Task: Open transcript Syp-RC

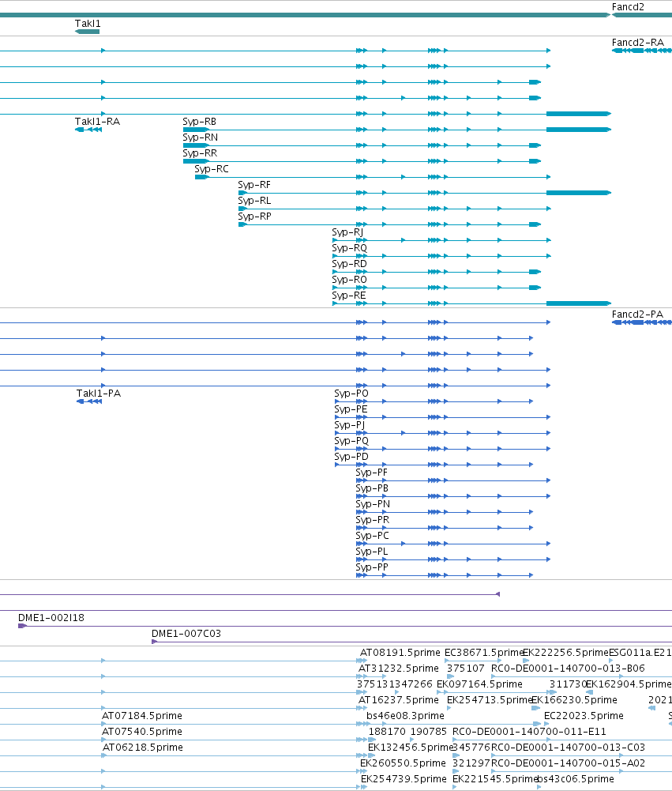Action: tap(212, 169)
